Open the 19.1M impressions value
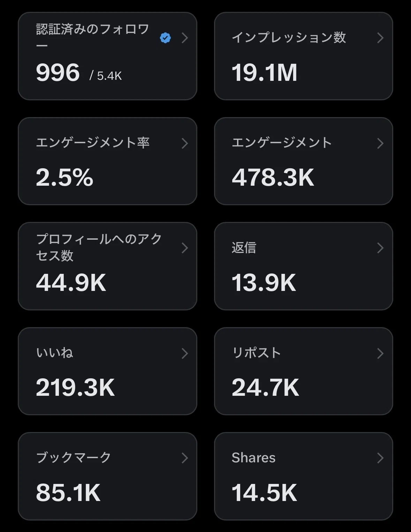The height and width of the screenshot is (532, 411). 264,72
